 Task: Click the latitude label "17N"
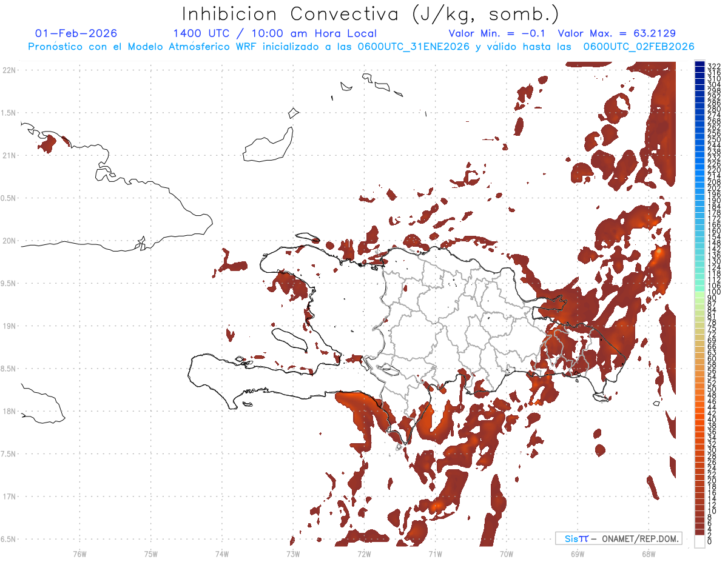tap(9, 497)
